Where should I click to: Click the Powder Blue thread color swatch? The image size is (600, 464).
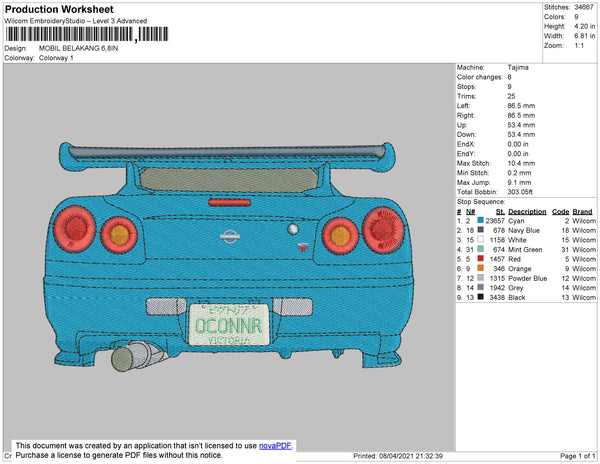click(480, 278)
